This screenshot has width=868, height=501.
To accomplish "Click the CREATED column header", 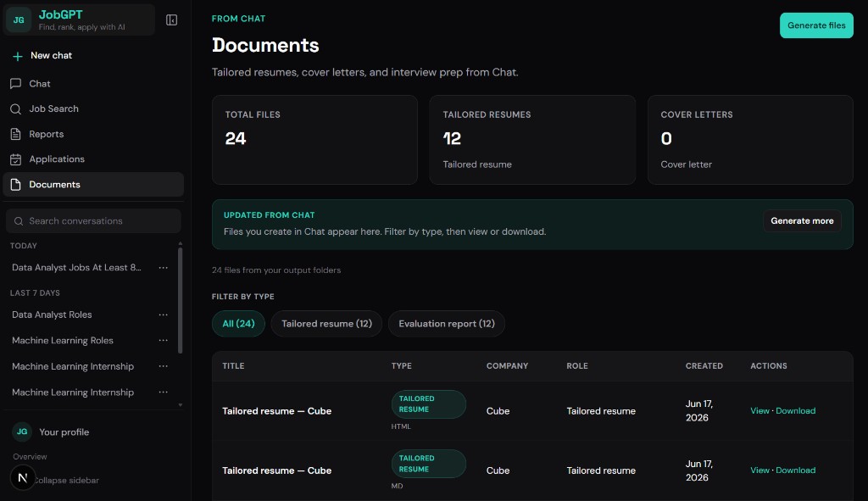I will (x=704, y=366).
